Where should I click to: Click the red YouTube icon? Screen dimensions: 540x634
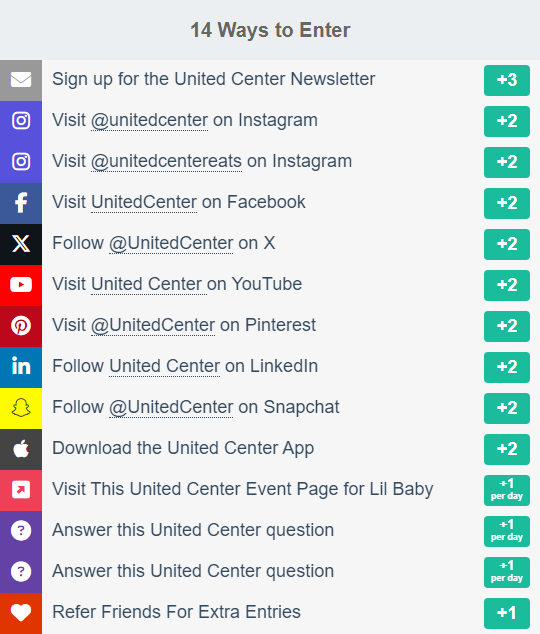point(21,285)
